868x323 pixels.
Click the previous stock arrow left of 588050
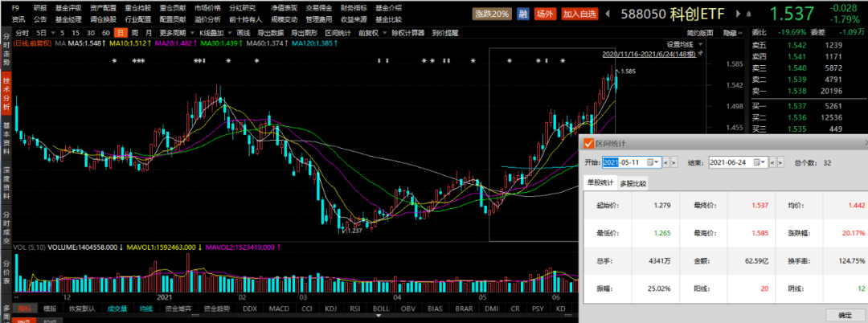coord(608,14)
